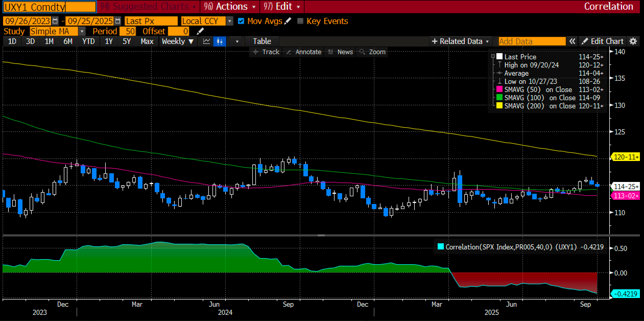Select the candlestick chart type icon

click(220, 41)
